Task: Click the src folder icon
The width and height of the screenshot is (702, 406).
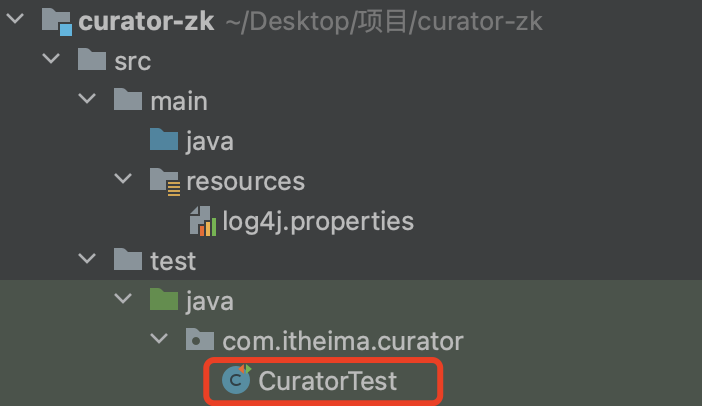Action: coord(93,61)
